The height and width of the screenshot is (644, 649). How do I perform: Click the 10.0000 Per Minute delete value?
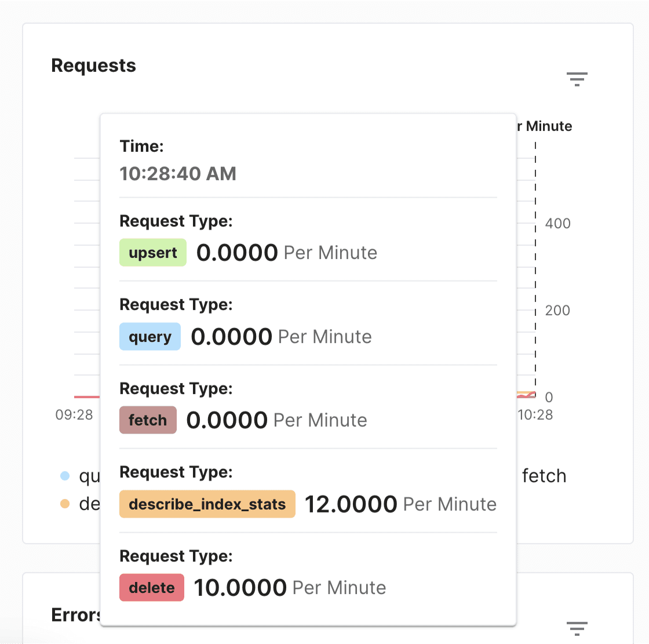pyautogui.click(x=290, y=587)
